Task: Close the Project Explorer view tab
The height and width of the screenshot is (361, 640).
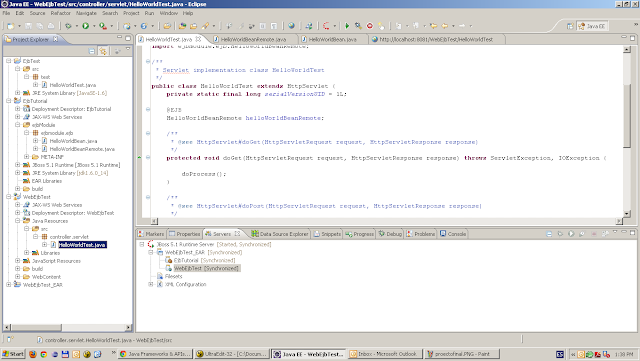Action: tap(56, 39)
